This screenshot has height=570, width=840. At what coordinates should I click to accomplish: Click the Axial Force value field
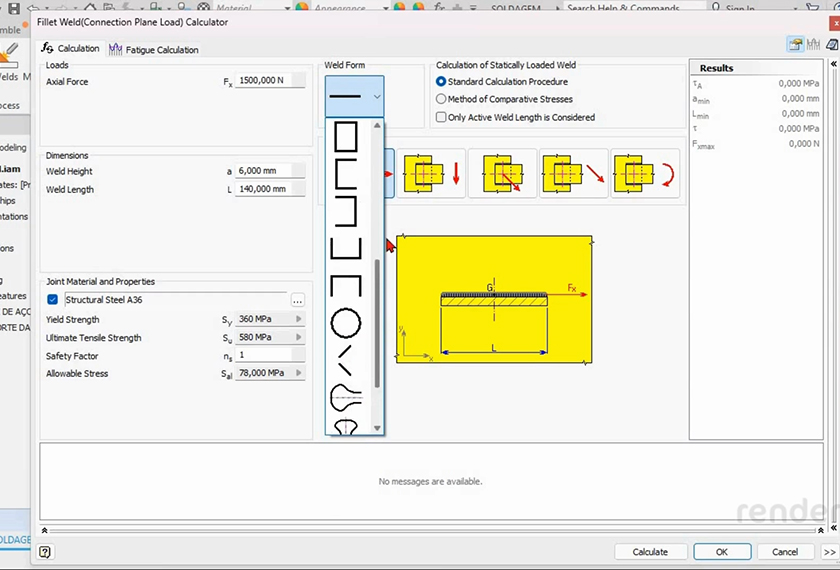tap(270, 81)
